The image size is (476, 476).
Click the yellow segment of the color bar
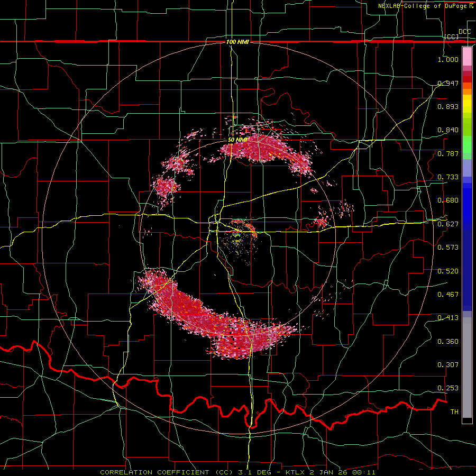tap(467, 104)
